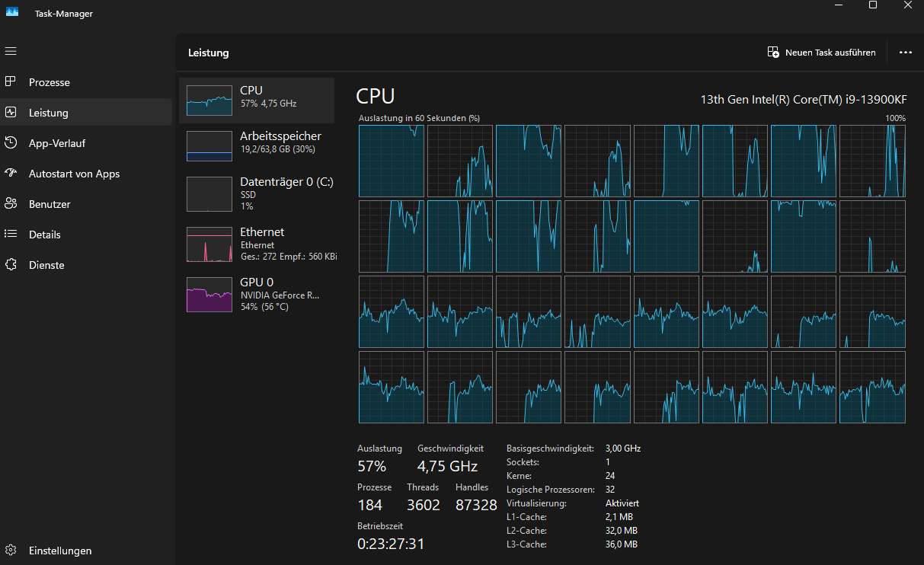Go to Autostart von Apps

[86, 174]
